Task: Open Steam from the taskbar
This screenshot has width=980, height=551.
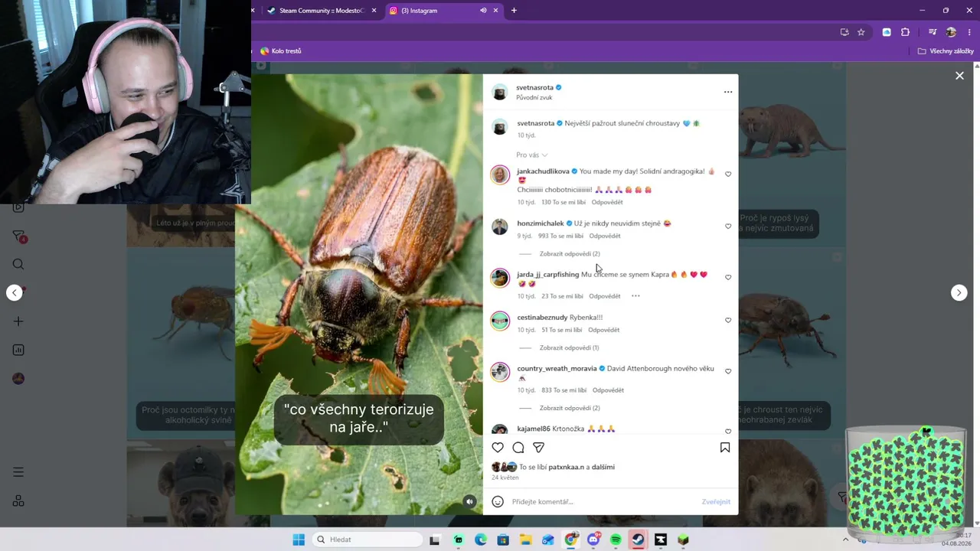Action: (638, 540)
